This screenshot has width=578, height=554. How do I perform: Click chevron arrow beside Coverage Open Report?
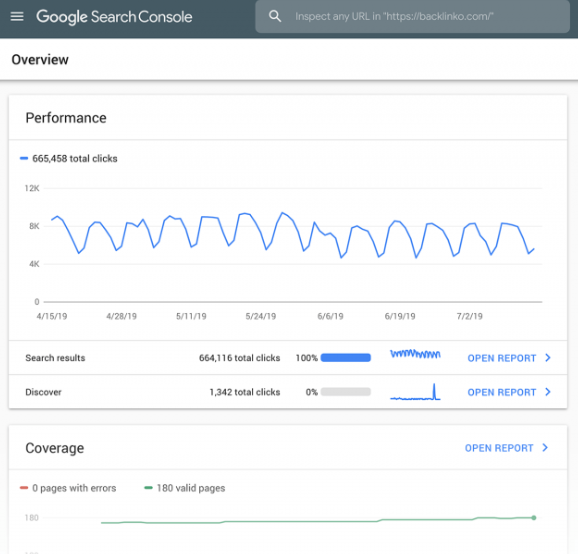[545, 447]
